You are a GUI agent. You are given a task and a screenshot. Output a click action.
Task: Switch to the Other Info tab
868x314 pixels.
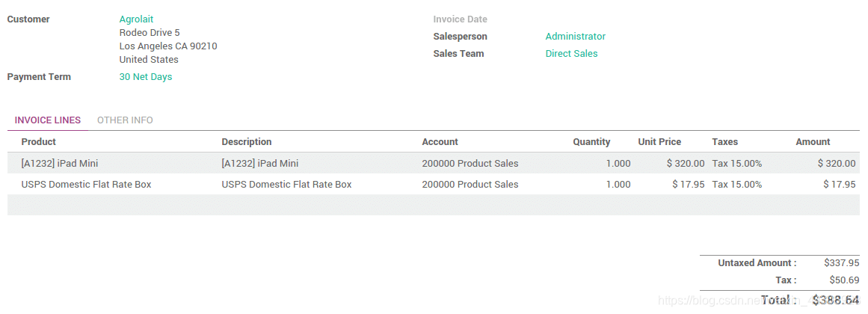[x=125, y=120]
